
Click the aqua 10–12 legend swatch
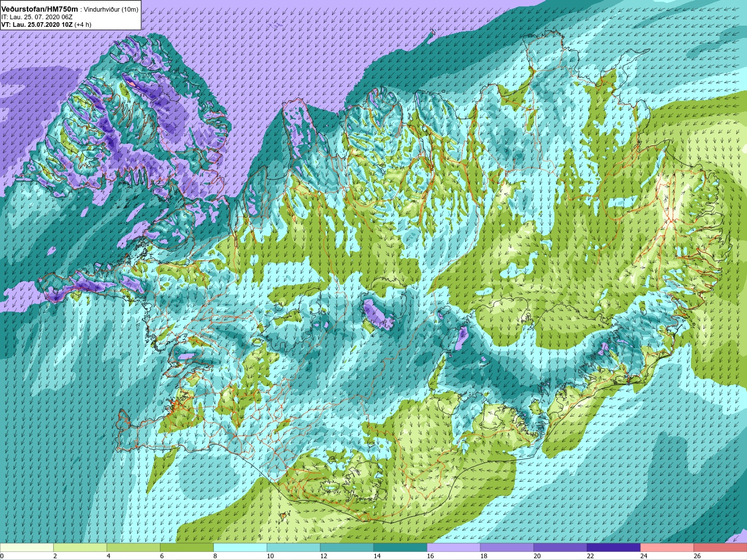294,548
